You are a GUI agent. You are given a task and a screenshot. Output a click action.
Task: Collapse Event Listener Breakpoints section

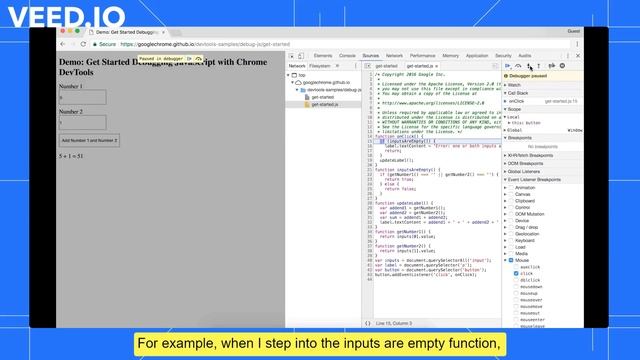coord(542,180)
